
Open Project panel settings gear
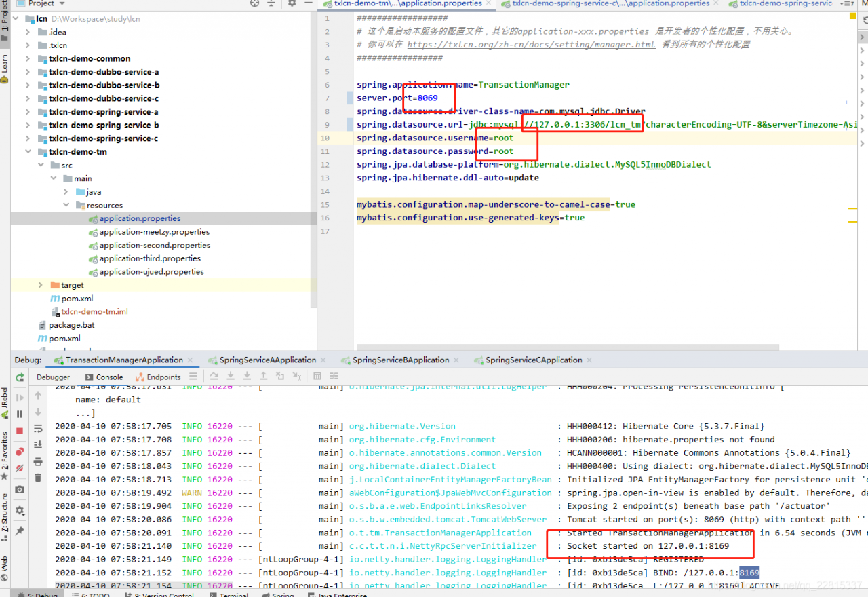click(292, 3)
